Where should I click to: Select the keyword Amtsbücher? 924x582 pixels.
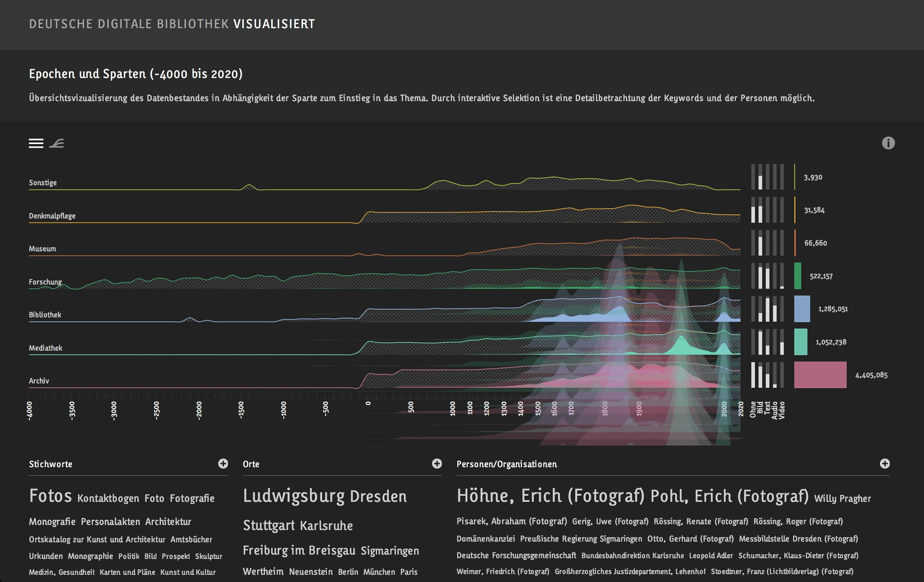click(191, 539)
